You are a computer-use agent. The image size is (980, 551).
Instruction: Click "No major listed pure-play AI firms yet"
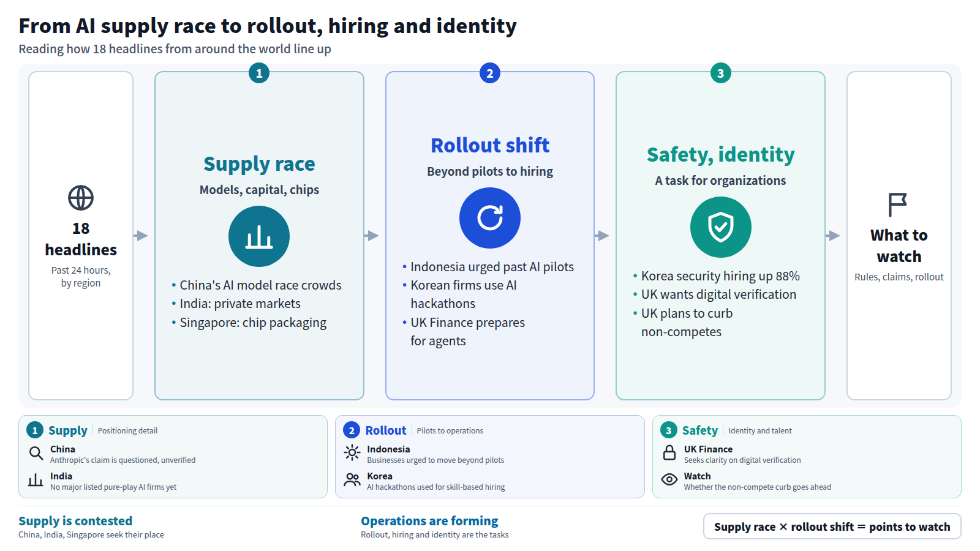113,487
